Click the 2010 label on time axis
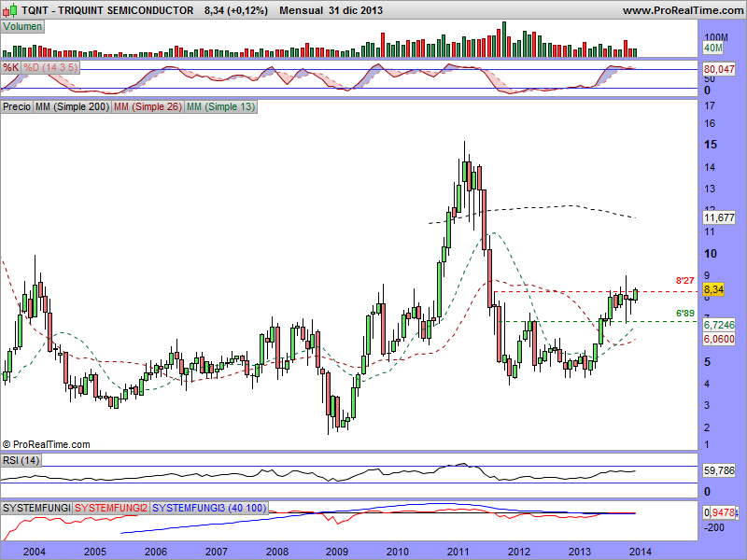 pos(398,552)
